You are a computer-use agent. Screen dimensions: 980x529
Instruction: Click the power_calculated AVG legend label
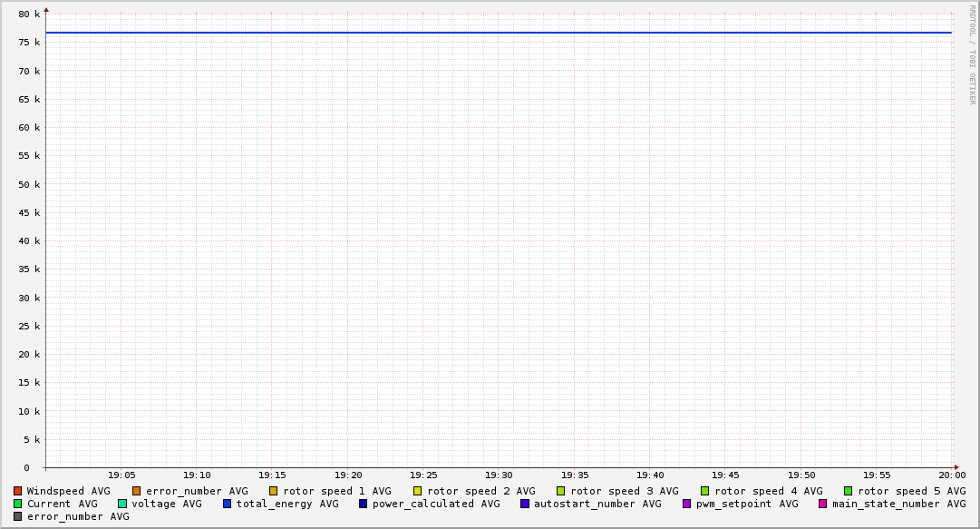coord(435,504)
